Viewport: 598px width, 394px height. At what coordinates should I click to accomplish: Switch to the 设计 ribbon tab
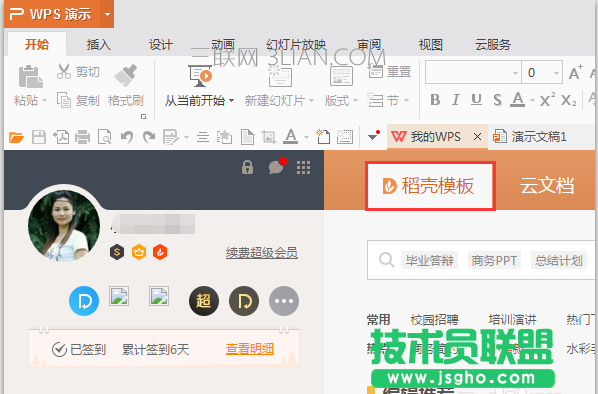pos(161,45)
